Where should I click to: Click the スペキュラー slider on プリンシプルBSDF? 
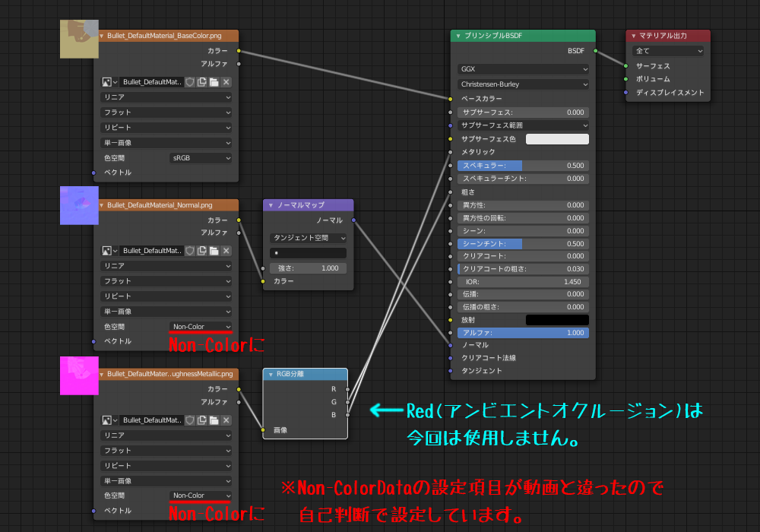(x=522, y=165)
